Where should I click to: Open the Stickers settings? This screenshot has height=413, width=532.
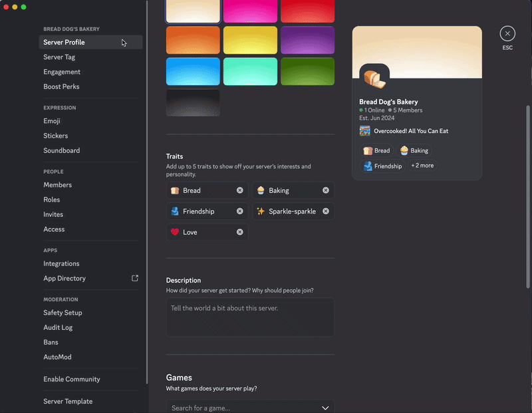tap(90, 136)
